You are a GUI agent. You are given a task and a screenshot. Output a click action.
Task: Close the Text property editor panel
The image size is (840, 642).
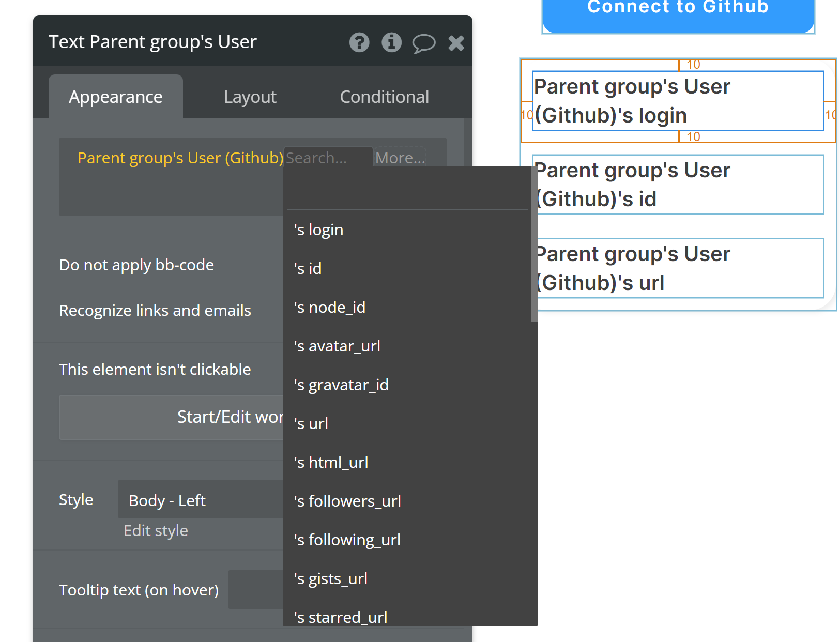pyautogui.click(x=456, y=43)
